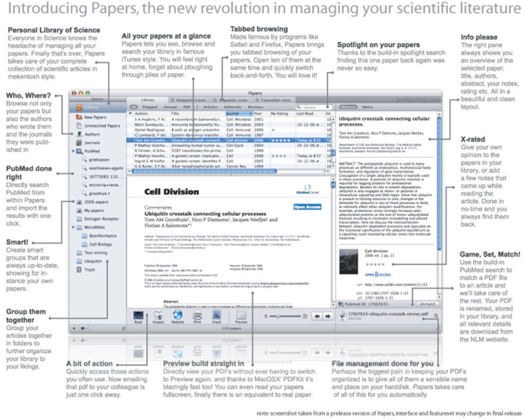Viewport: 525px width, 420px height.
Task: Select Authors in the source sidebar
Action: [92, 134]
